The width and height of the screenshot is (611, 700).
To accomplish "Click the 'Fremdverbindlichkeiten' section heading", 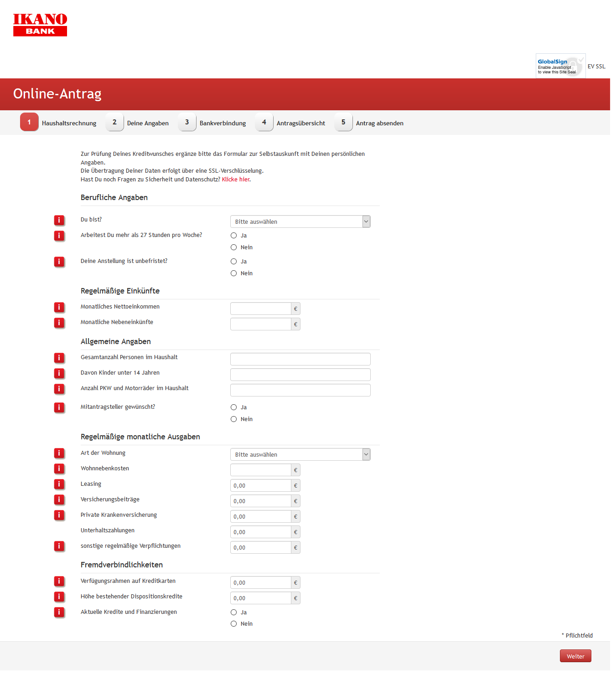I will point(122,565).
